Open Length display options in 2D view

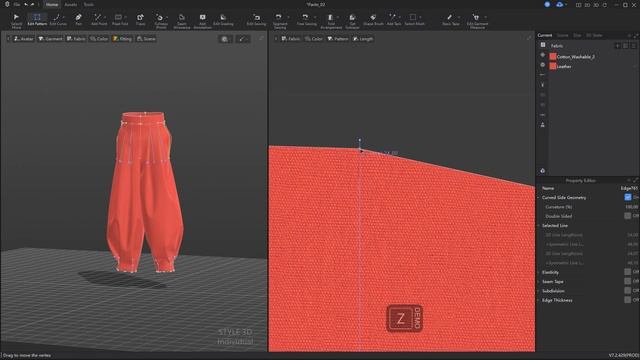362,39
